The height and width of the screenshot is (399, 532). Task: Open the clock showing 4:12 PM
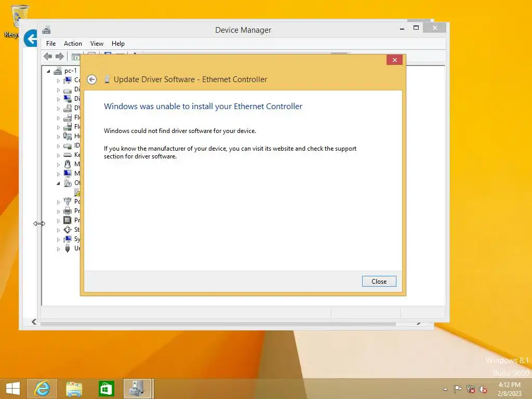pyautogui.click(x=509, y=389)
